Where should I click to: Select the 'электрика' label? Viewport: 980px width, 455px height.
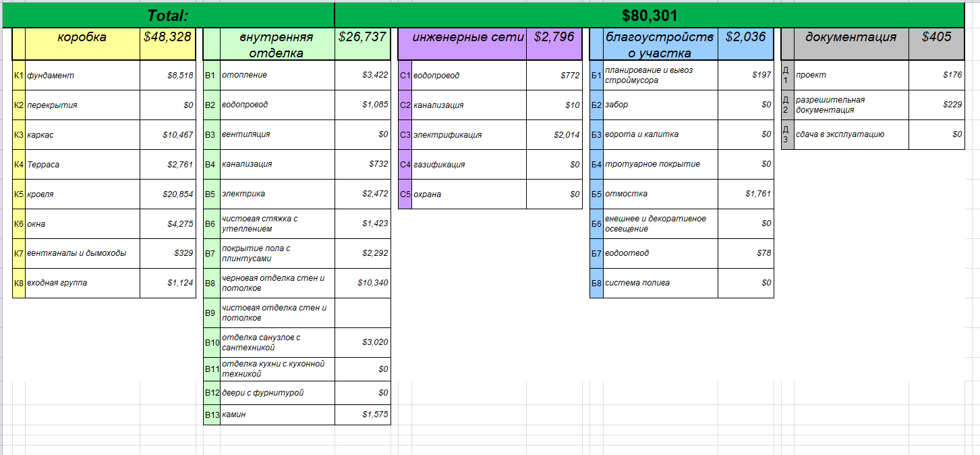277,194
